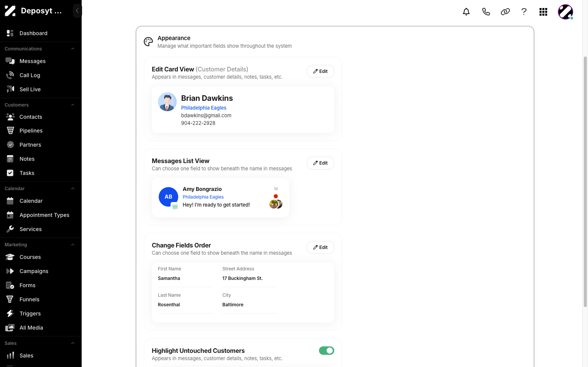Collapse the Sales section chevron
588x367 pixels.
click(72, 343)
